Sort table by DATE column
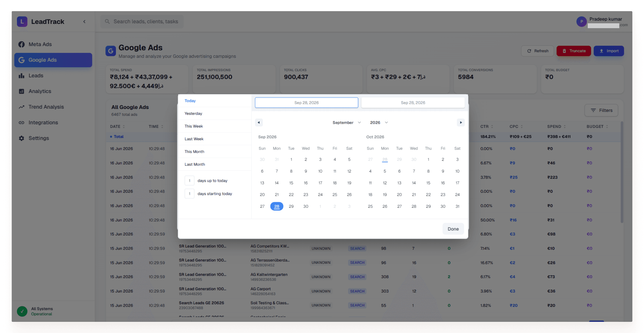This screenshot has width=644, height=333. [117, 127]
